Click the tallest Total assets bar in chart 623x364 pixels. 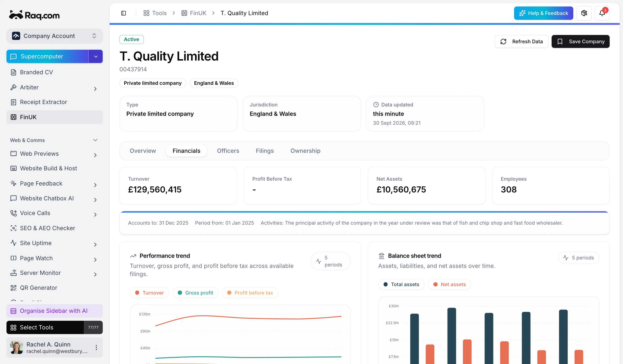(451, 336)
